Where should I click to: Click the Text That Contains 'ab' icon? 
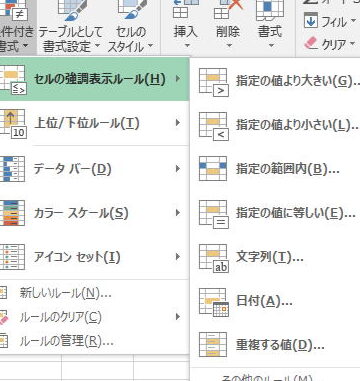coord(214,258)
